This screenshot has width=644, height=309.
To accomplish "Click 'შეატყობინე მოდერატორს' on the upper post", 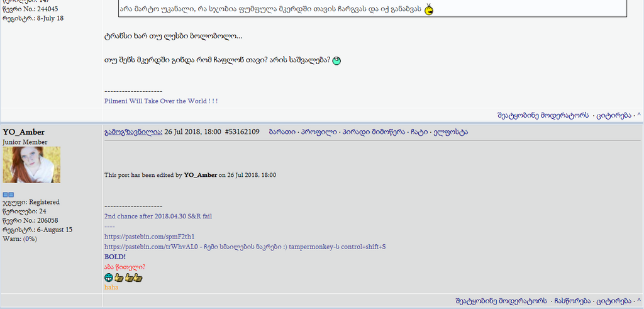I will (x=543, y=115).
